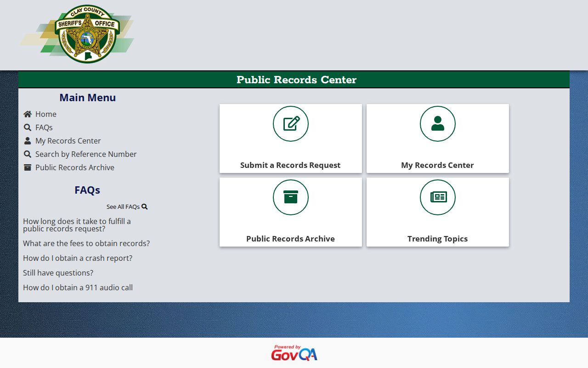The image size is (588, 368).
Task: Click the magnifier icon next to See All FAQs
Action: click(x=145, y=207)
